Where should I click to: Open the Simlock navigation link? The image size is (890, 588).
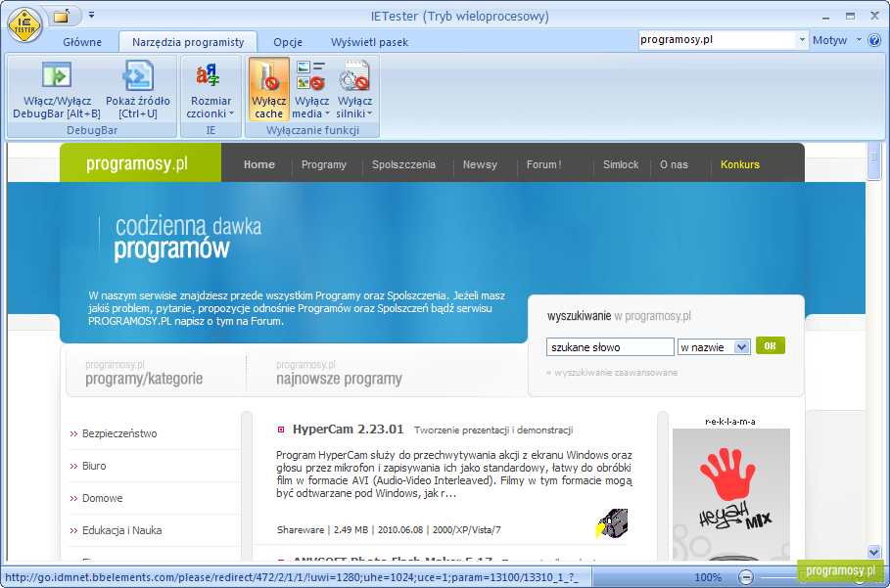pyautogui.click(x=621, y=164)
